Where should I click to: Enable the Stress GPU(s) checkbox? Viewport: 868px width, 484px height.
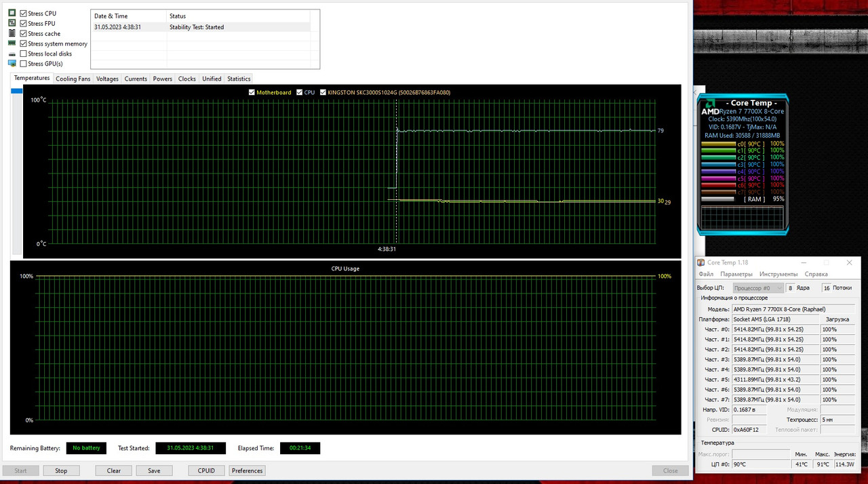(24, 64)
